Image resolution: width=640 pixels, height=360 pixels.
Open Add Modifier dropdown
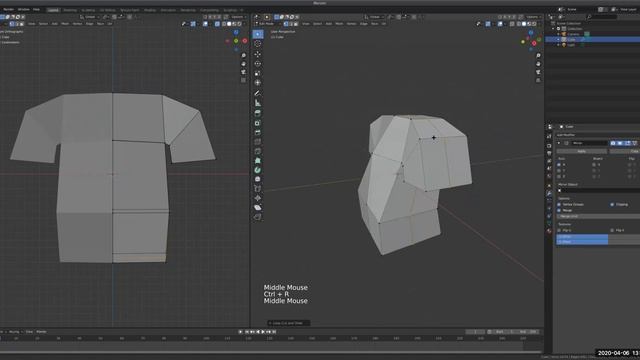[x=567, y=135]
